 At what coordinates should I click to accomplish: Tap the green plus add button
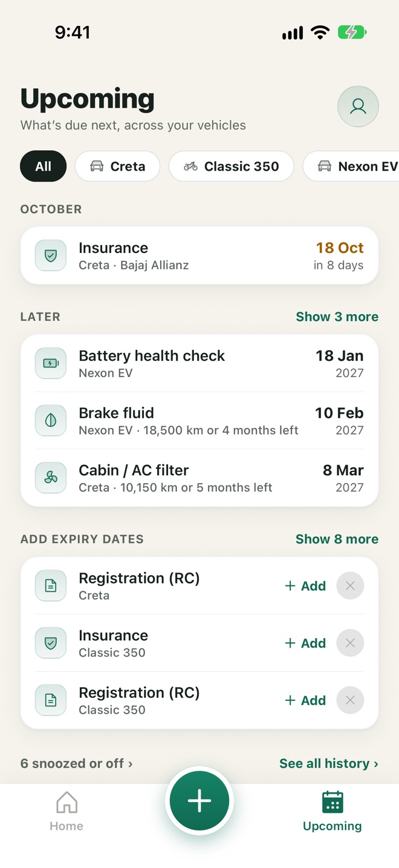pyautogui.click(x=199, y=801)
